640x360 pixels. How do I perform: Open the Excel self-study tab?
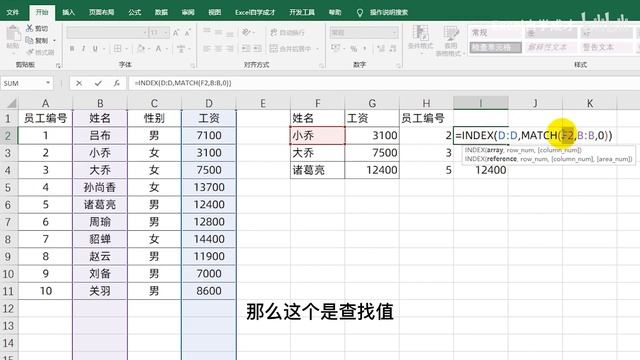click(255, 12)
